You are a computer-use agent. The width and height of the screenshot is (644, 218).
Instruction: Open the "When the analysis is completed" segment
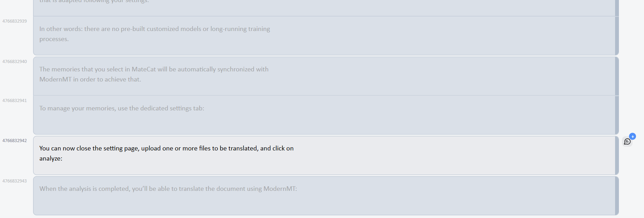click(168, 189)
